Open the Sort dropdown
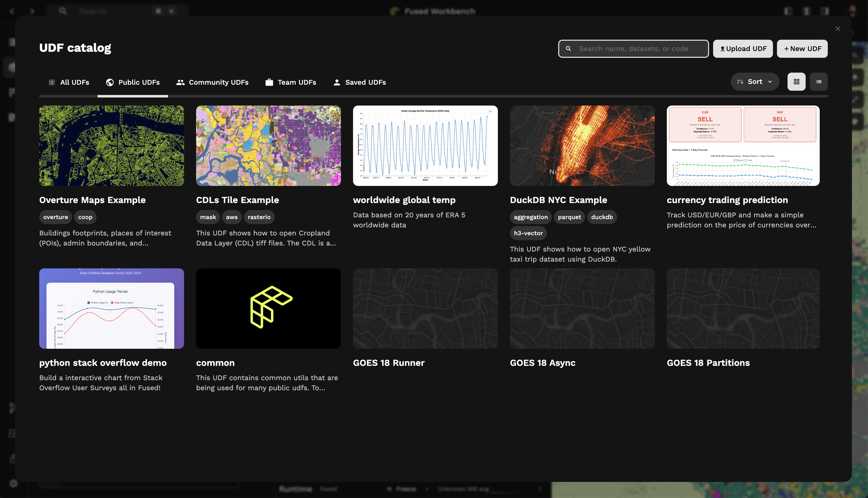Image resolution: width=868 pixels, height=498 pixels. pyautogui.click(x=755, y=82)
